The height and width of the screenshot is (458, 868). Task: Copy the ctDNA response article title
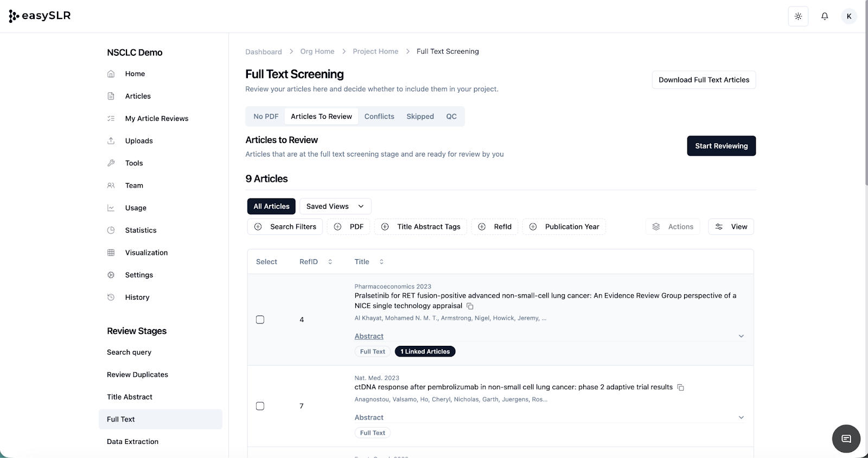pos(680,388)
